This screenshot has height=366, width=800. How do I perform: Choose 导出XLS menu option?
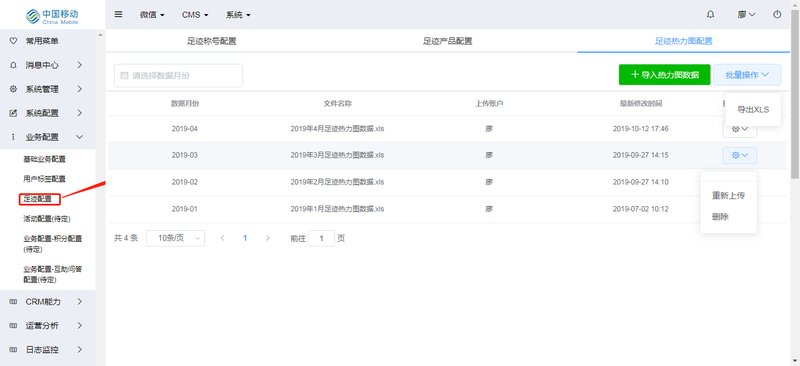(x=753, y=110)
